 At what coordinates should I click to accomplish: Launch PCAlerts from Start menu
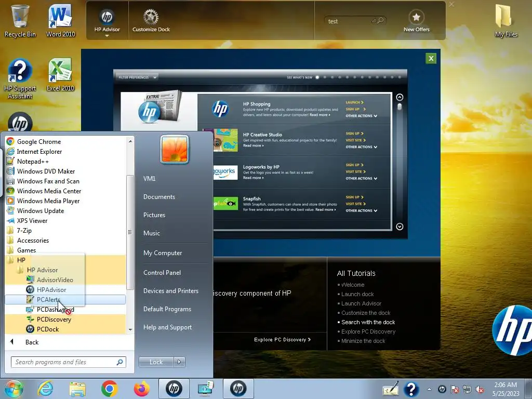[65, 299]
